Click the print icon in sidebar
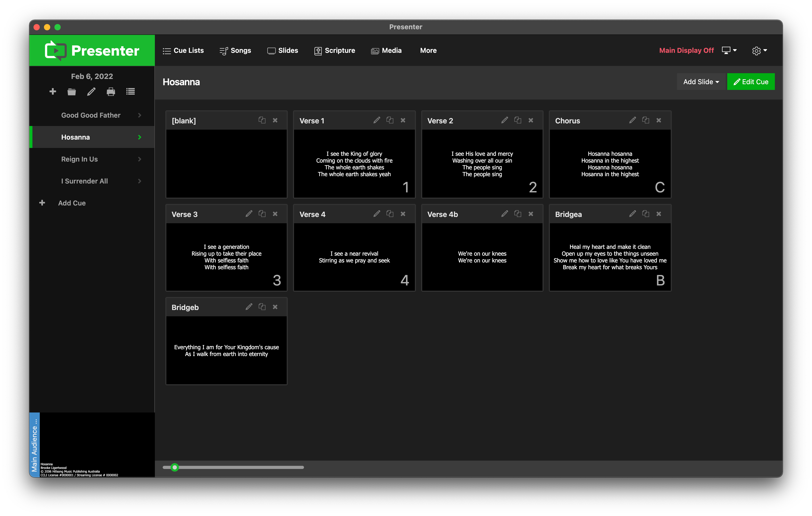The image size is (812, 516). click(x=111, y=91)
